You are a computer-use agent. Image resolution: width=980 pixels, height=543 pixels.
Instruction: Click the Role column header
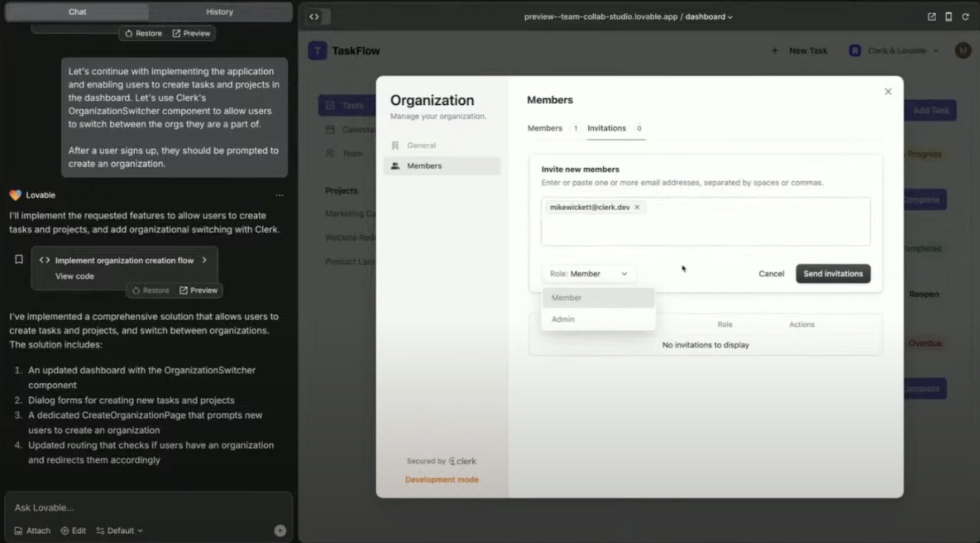[x=725, y=324]
